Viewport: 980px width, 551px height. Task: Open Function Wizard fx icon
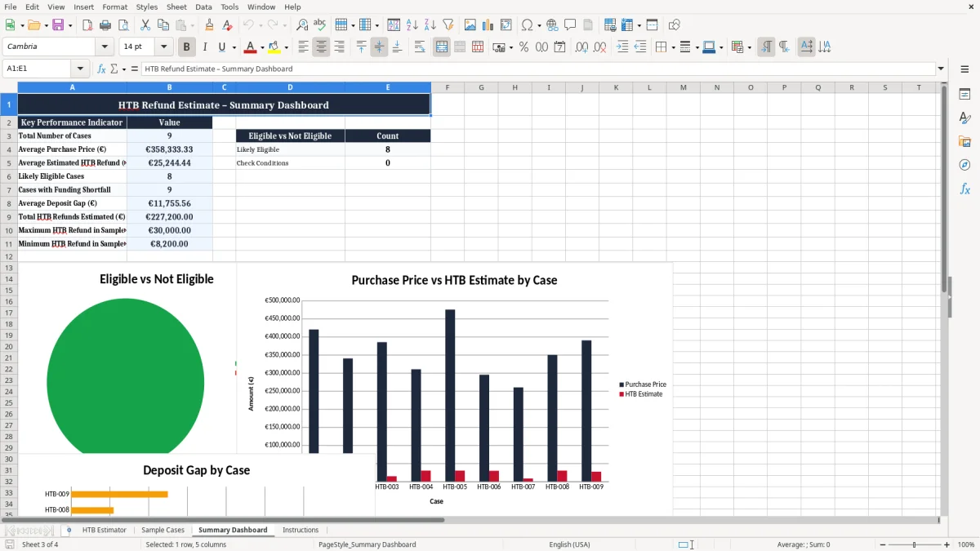point(102,69)
